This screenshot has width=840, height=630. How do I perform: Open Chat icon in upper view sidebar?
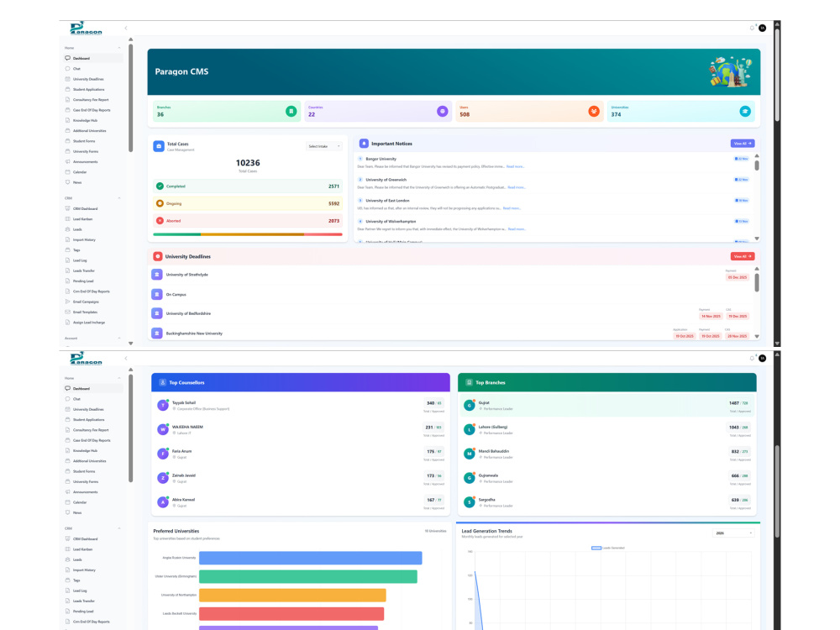click(x=67, y=69)
